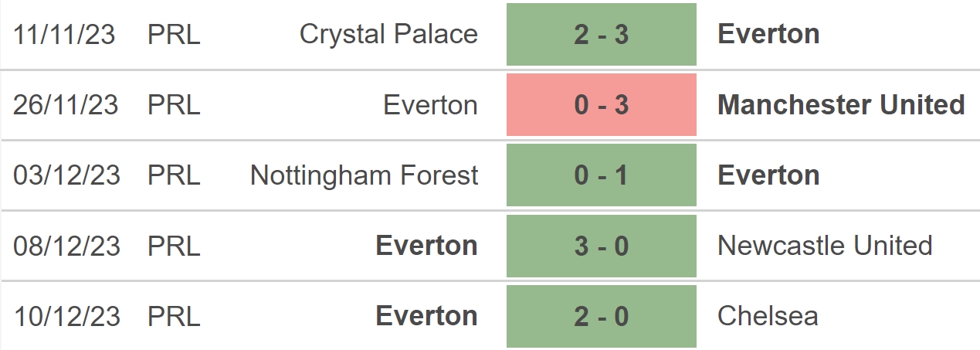
Task: Click the Manchester United team name
Action: point(841,105)
